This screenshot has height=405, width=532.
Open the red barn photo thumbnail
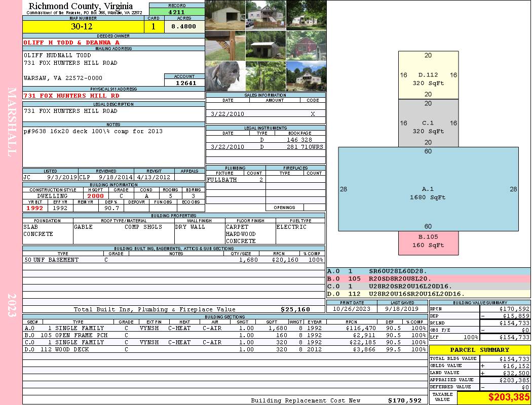pos(306,46)
